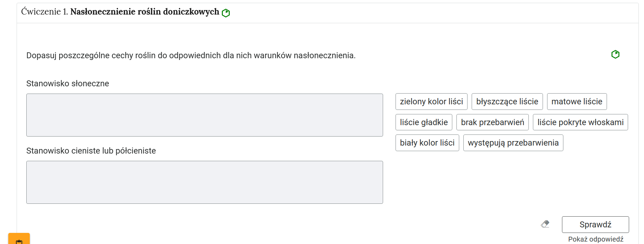Click the Stanowisko cieniste lub półcieniste drop area

tap(205, 182)
